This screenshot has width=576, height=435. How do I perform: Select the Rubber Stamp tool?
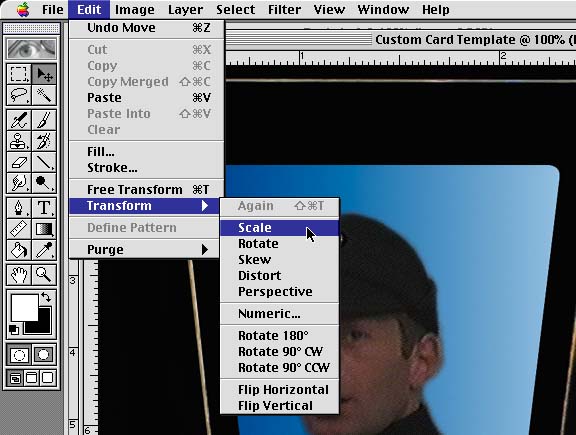(x=19, y=141)
